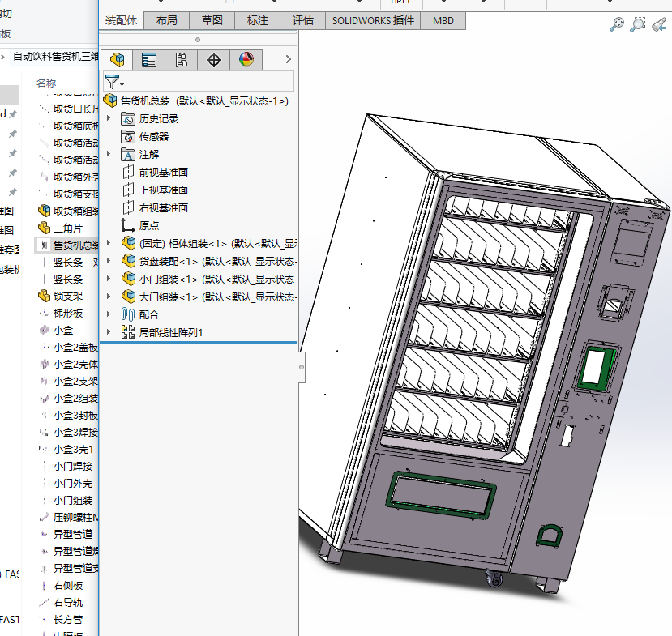
Task: Expand the 历史记录 tree node
Action: (x=109, y=118)
